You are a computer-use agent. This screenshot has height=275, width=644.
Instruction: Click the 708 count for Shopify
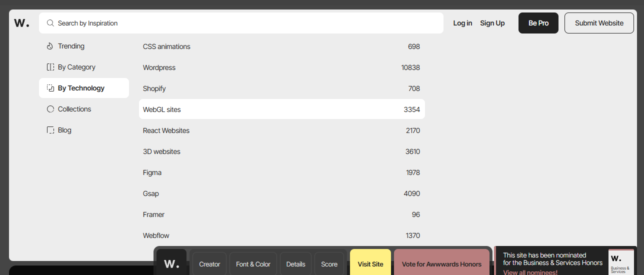pos(414,88)
